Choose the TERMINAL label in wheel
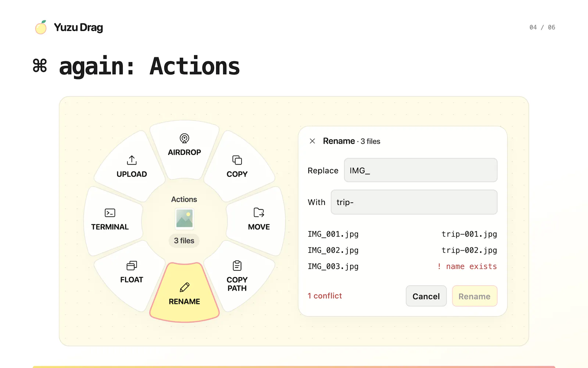 pos(110,227)
